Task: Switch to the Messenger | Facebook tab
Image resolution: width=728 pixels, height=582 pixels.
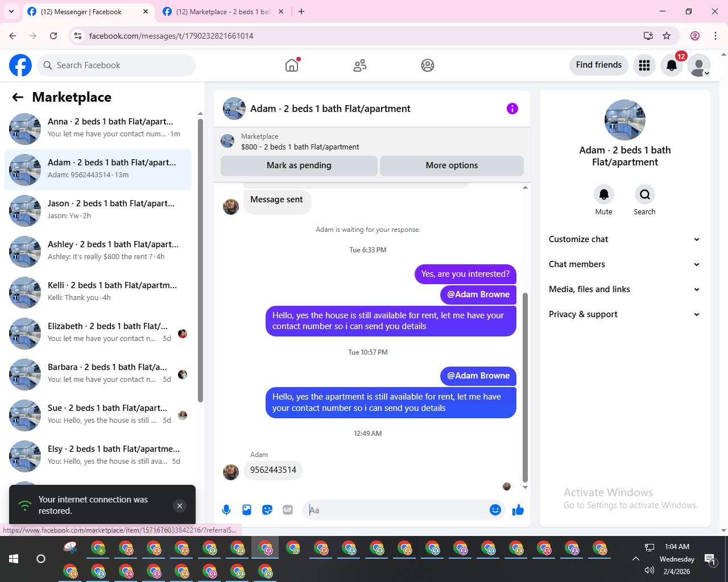Action: click(81, 11)
